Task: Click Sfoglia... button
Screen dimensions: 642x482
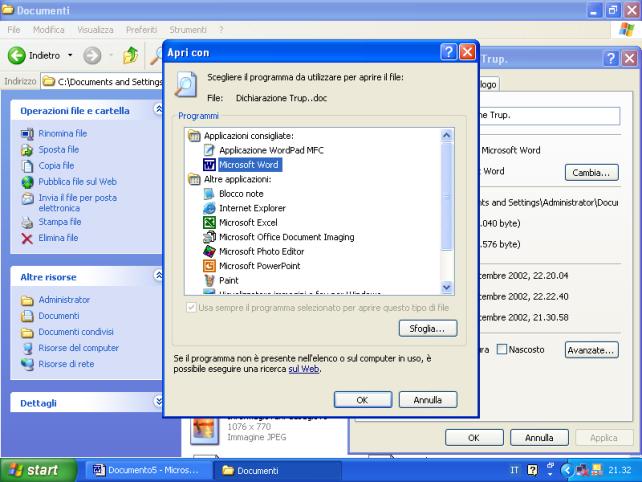Action: coord(427,328)
